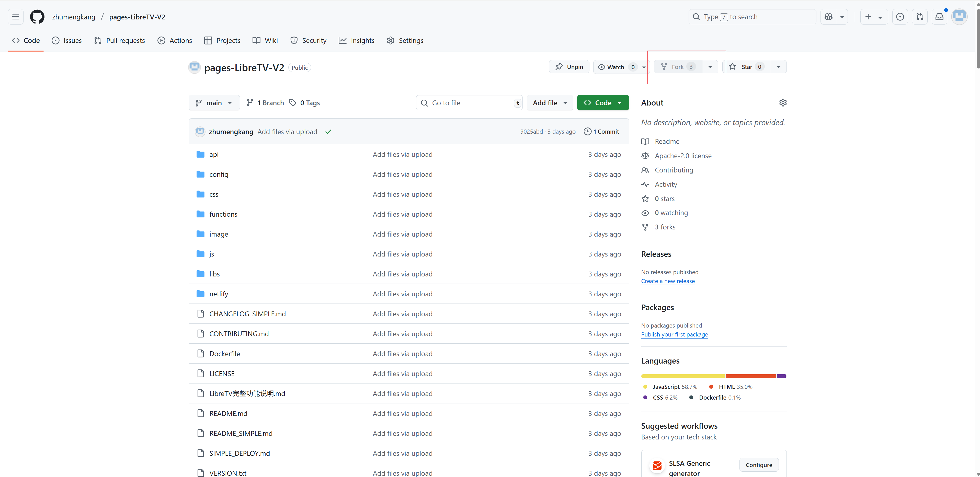
Task: Open the Fork options dropdown arrow
Action: [710, 67]
